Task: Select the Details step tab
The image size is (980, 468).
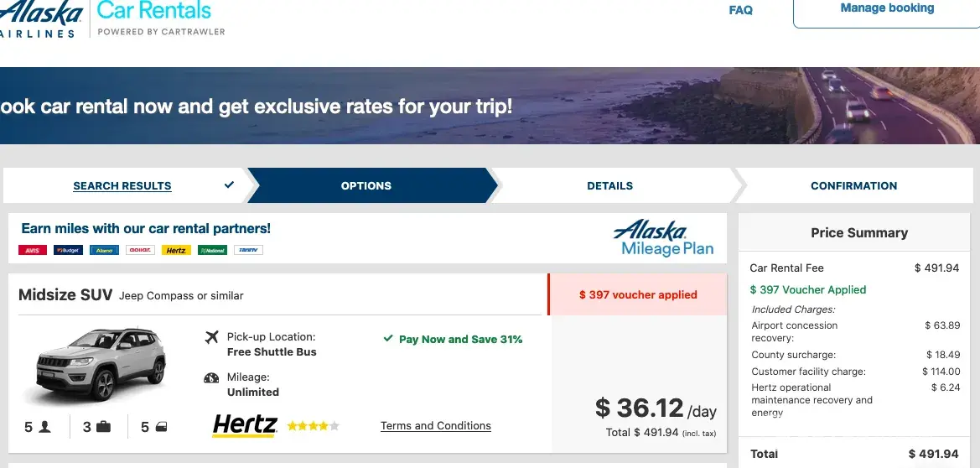Action: [x=609, y=186]
